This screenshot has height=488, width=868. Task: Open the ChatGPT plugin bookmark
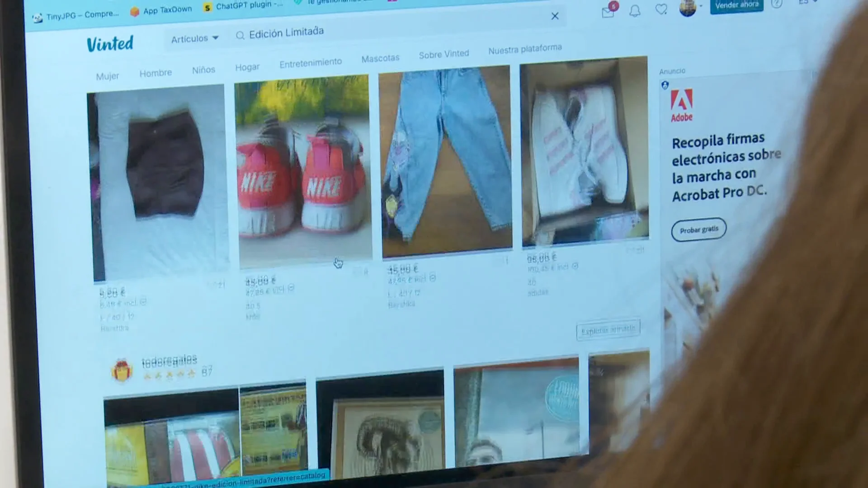(243, 6)
